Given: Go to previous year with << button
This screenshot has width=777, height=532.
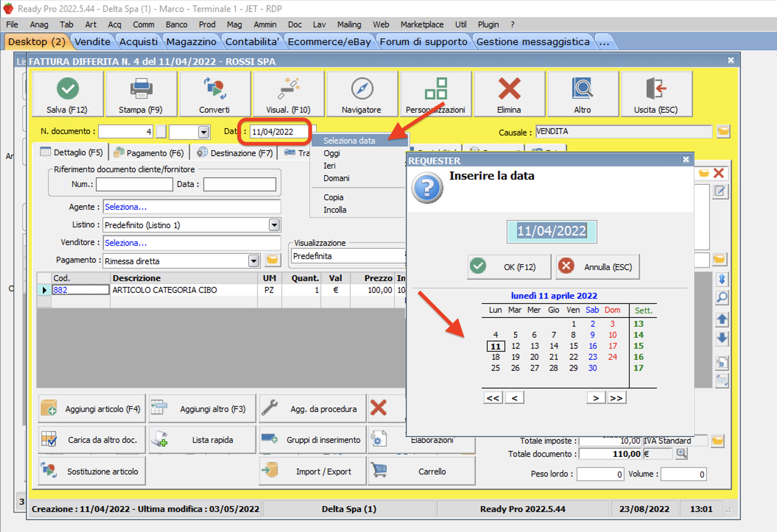Looking at the screenshot, I should click(493, 398).
